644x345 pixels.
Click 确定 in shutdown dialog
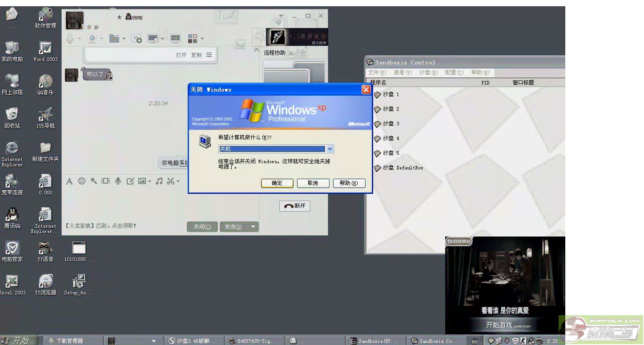pyautogui.click(x=277, y=183)
